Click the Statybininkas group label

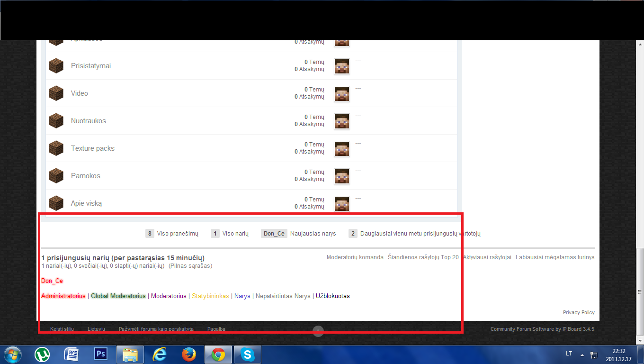coord(210,296)
